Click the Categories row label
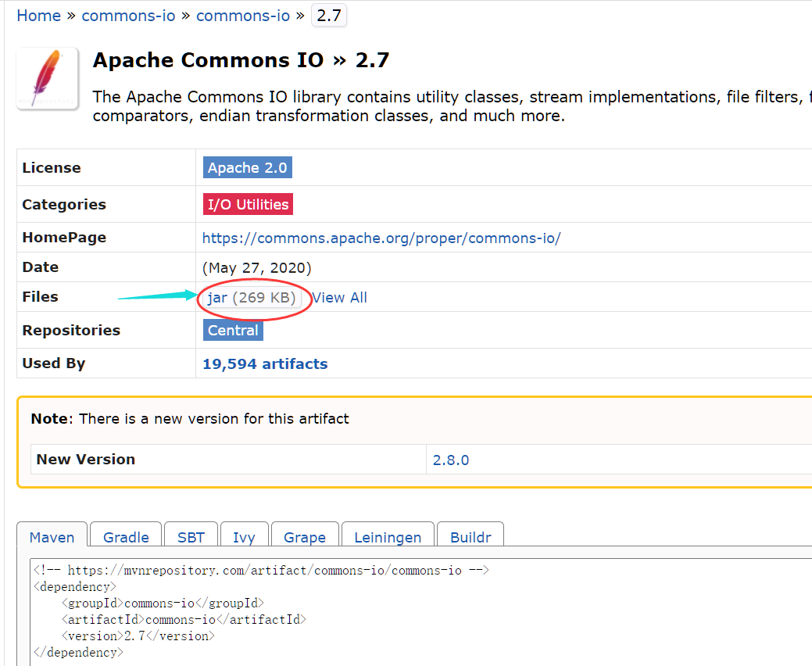812x666 pixels. coord(64,204)
